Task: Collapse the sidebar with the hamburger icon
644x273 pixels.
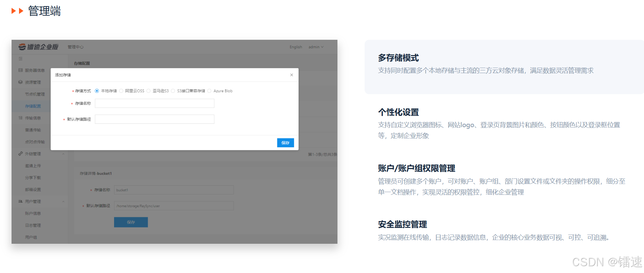Action: coord(21,59)
